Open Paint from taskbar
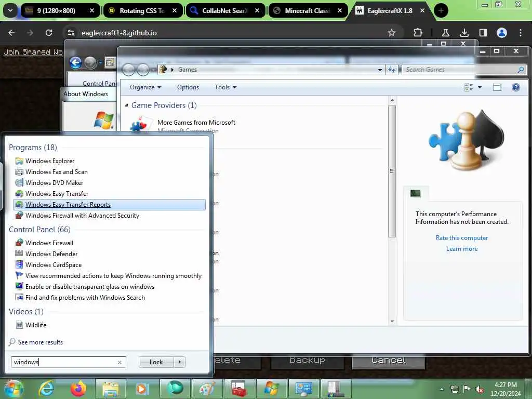Image resolution: width=532 pixels, height=399 pixels. 207,389
